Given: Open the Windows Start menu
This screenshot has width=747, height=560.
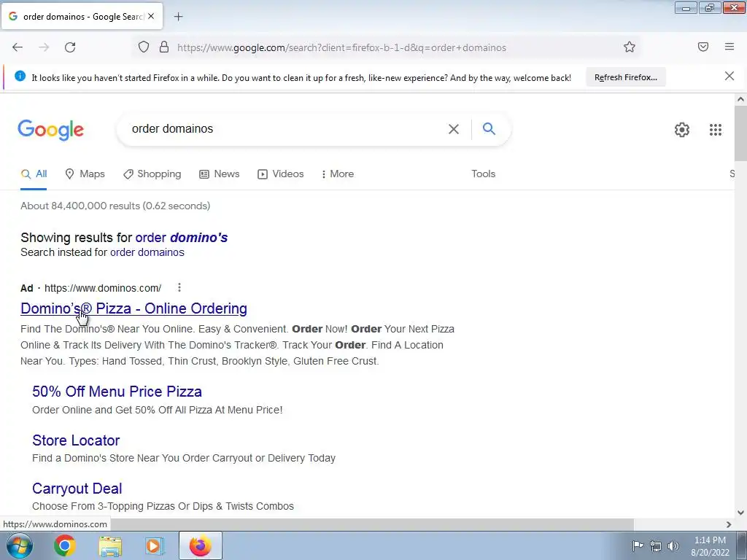Looking at the screenshot, I should point(19,545).
